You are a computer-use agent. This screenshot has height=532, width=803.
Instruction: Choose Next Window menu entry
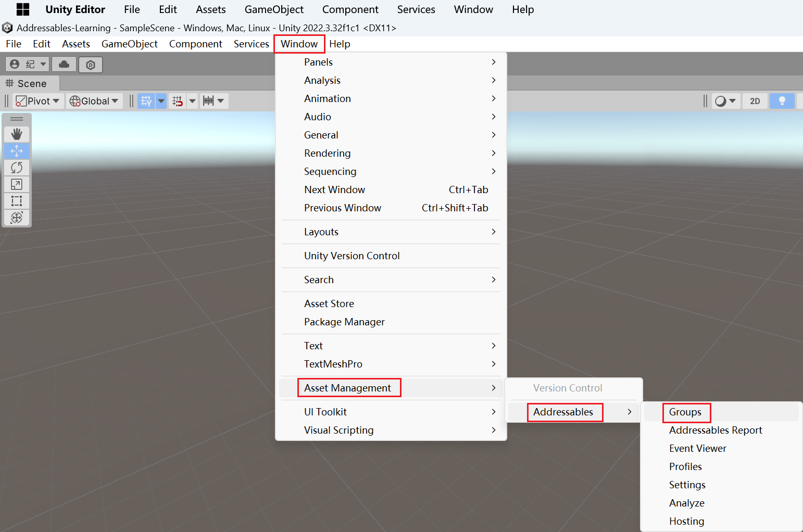pyautogui.click(x=391, y=189)
